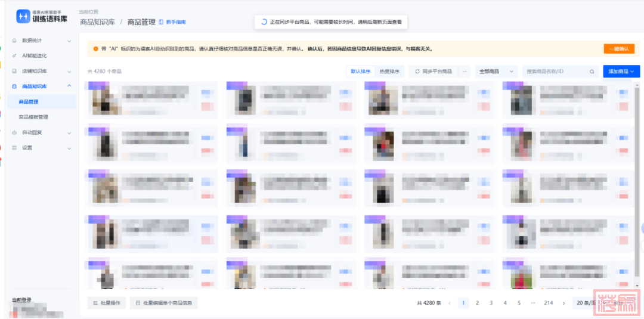
Task: Collapse the 商品知识库 menu section
Action: [x=69, y=86]
